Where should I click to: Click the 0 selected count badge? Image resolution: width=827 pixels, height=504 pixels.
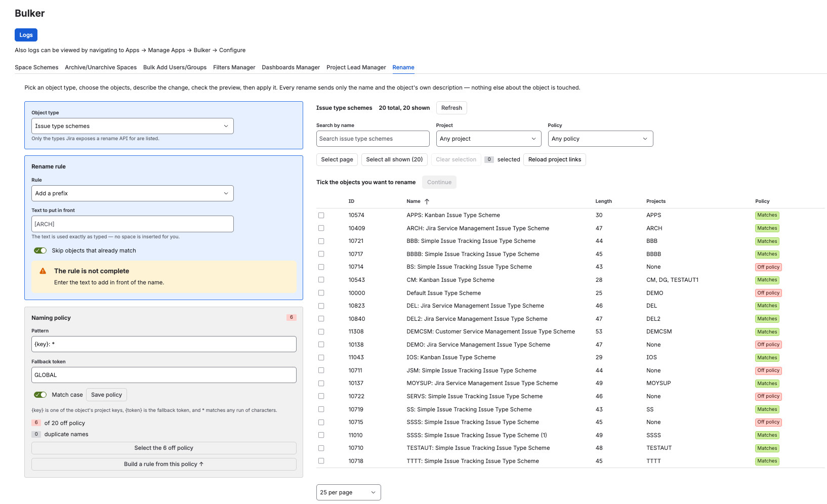(x=489, y=159)
